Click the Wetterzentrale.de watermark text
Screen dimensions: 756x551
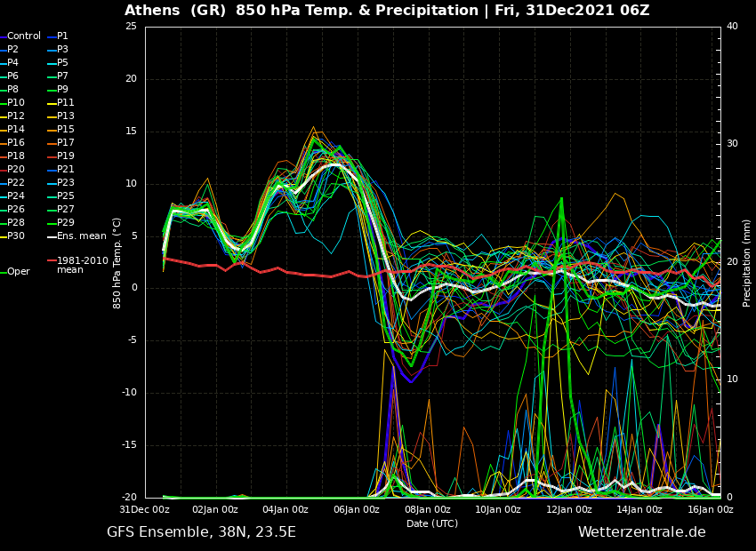641,532
